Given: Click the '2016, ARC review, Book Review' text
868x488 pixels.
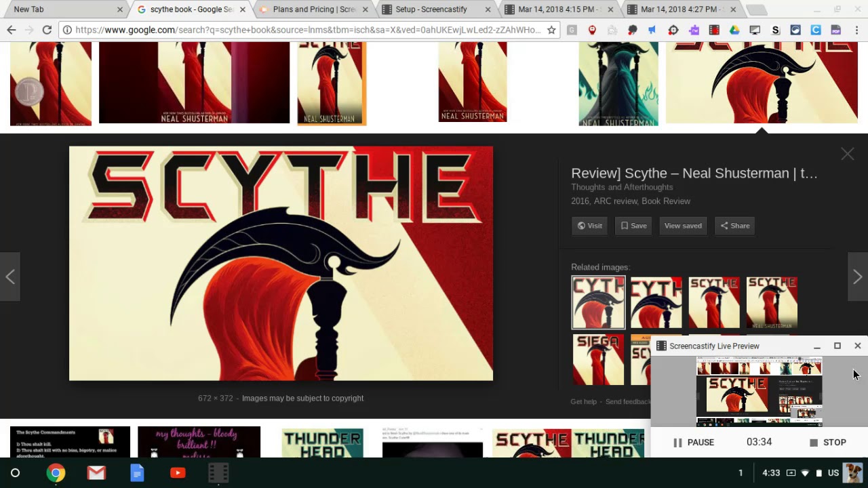Looking at the screenshot, I should (631, 201).
